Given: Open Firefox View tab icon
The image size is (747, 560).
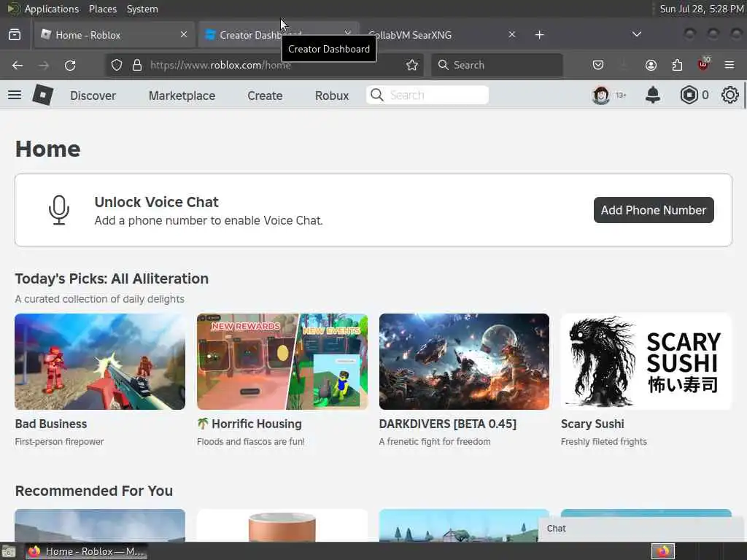Looking at the screenshot, I should (x=15, y=35).
